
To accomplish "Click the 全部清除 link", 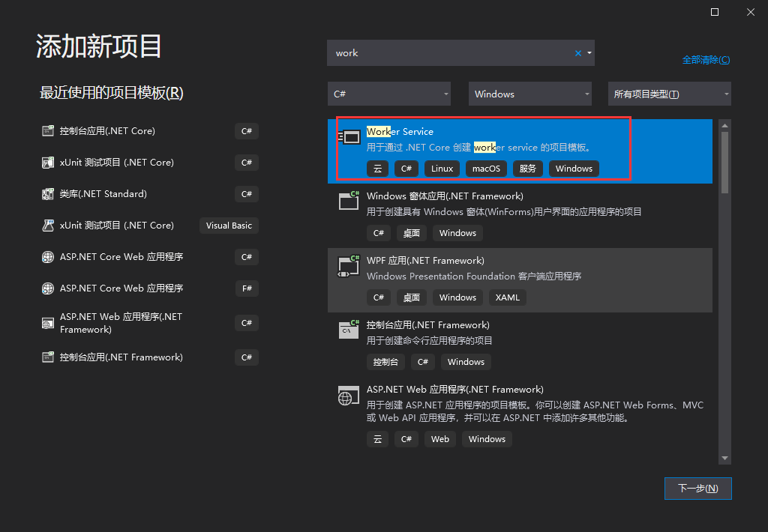I will 706,60.
